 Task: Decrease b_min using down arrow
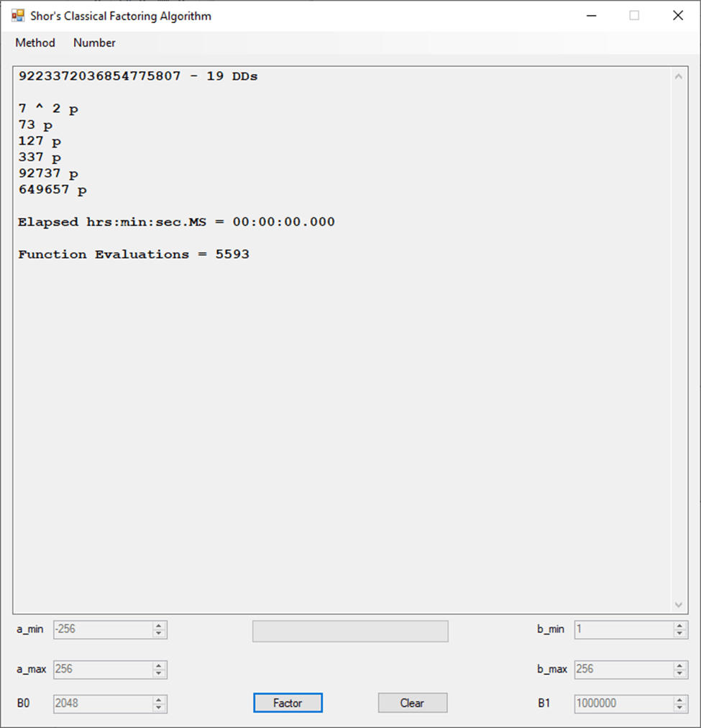click(x=679, y=634)
